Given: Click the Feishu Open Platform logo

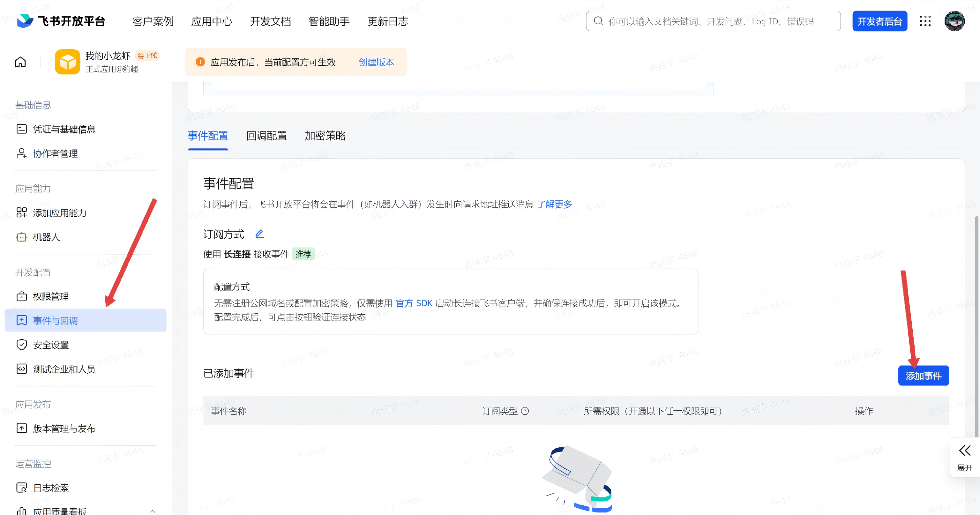Looking at the screenshot, I should (x=61, y=21).
